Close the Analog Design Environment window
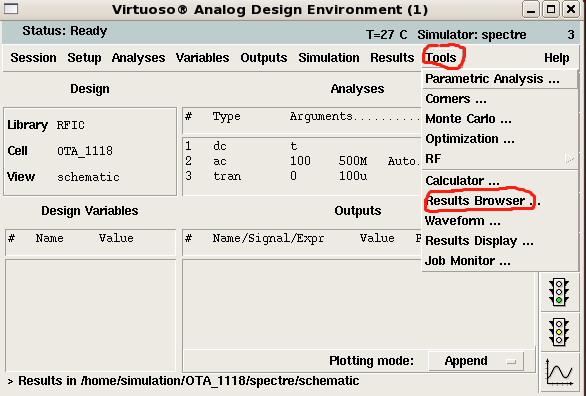The height and width of the screenshot is (396, 586). [571, 9]
